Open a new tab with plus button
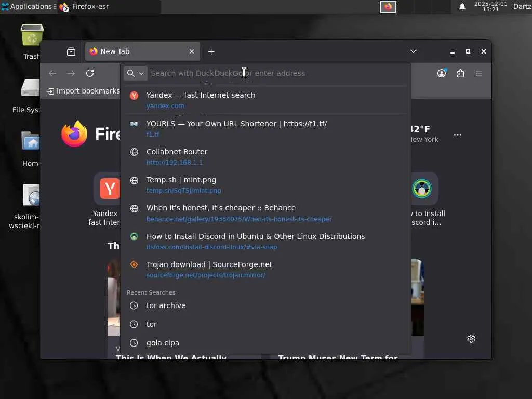 [211, 52]
